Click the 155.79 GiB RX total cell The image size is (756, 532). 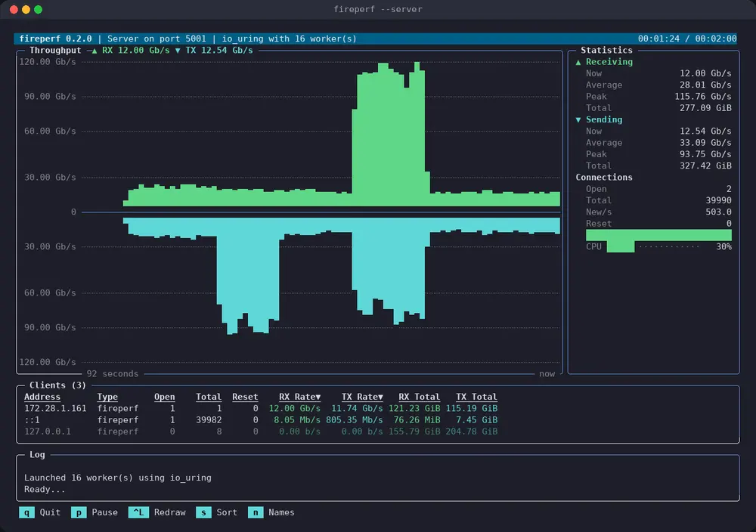coord(414,431)
